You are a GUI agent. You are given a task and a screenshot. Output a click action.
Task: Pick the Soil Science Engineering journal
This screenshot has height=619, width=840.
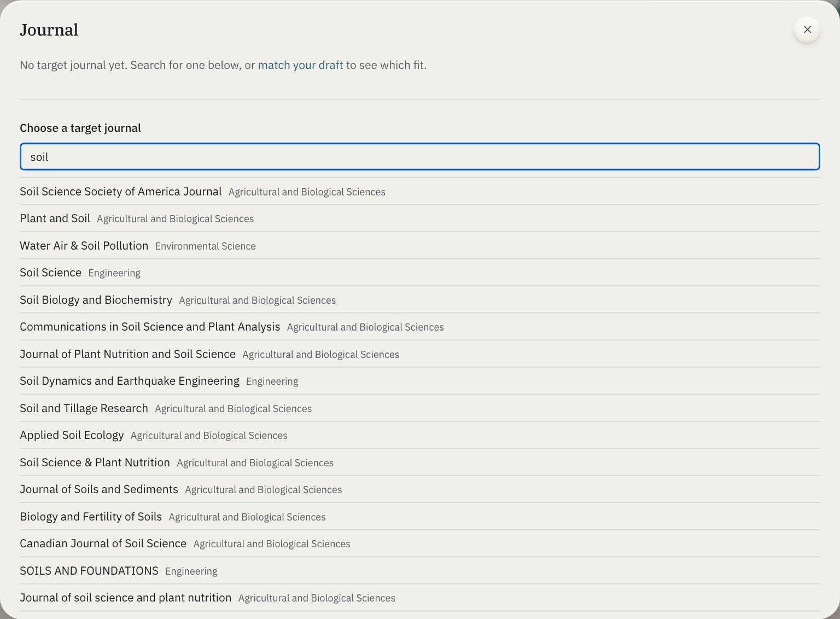tap(420, 273)
